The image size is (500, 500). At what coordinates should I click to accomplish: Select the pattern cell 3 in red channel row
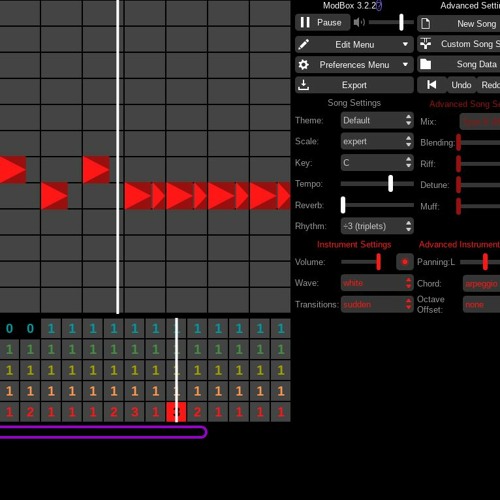point(134,412)
